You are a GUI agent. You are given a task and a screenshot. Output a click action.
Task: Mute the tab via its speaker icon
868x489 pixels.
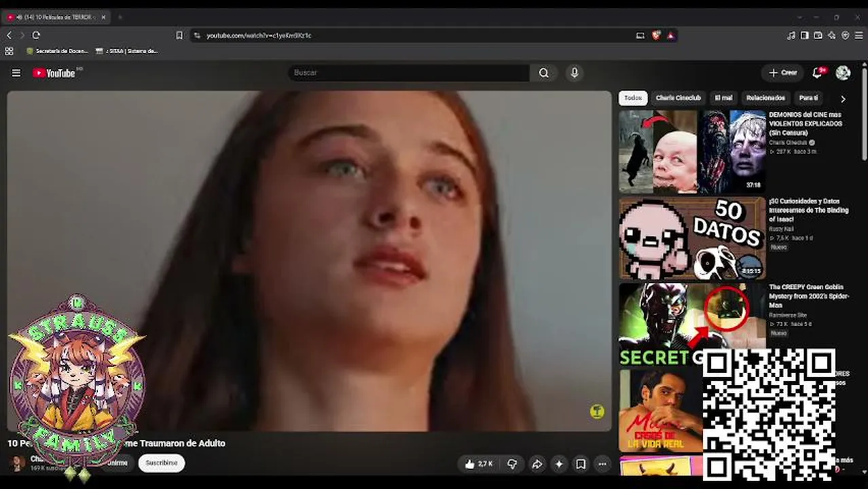18,17
